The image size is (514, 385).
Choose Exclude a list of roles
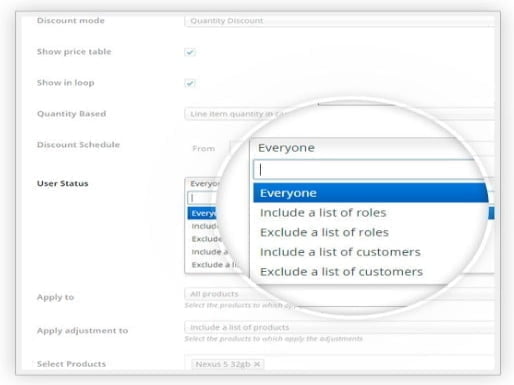click(324, 232)
